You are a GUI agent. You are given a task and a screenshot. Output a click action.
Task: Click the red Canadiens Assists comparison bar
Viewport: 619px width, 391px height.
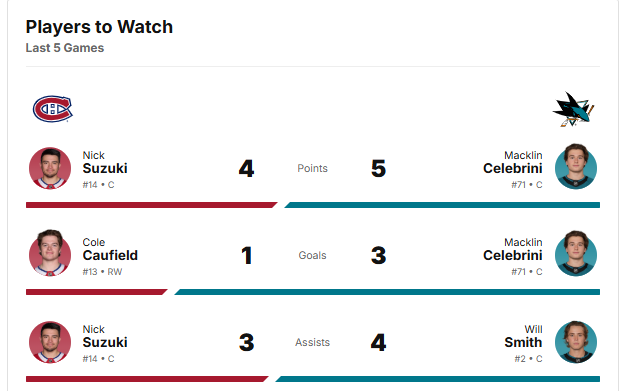tap(147, 379)
